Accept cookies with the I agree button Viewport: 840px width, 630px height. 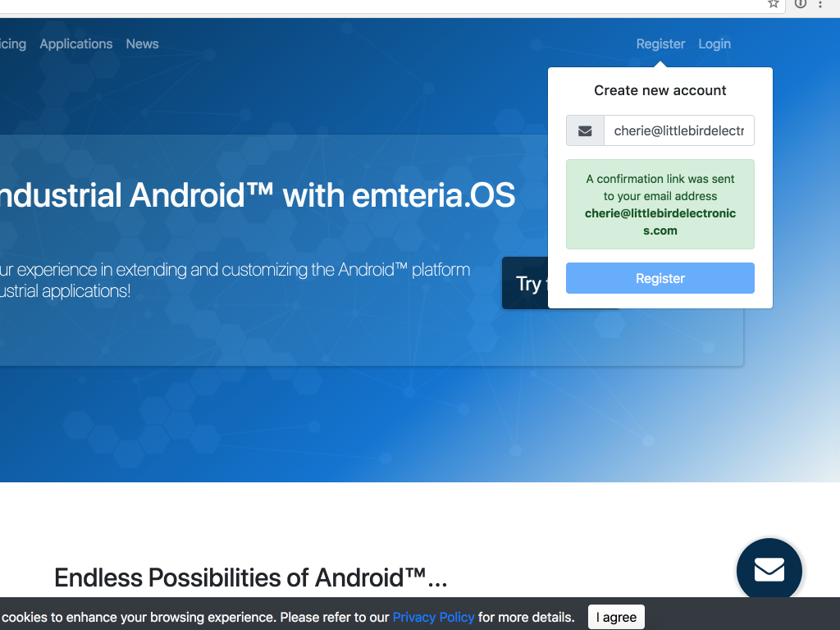[616, 617]
